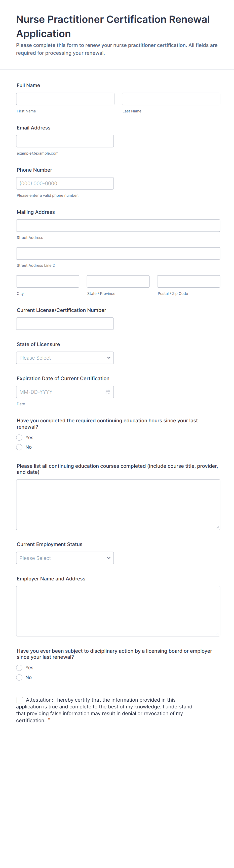
Task: Click the First Name input field
Action: 65,99
